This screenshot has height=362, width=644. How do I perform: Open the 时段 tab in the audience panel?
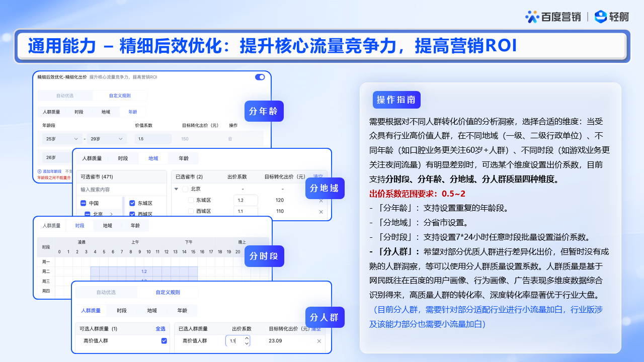122,311
